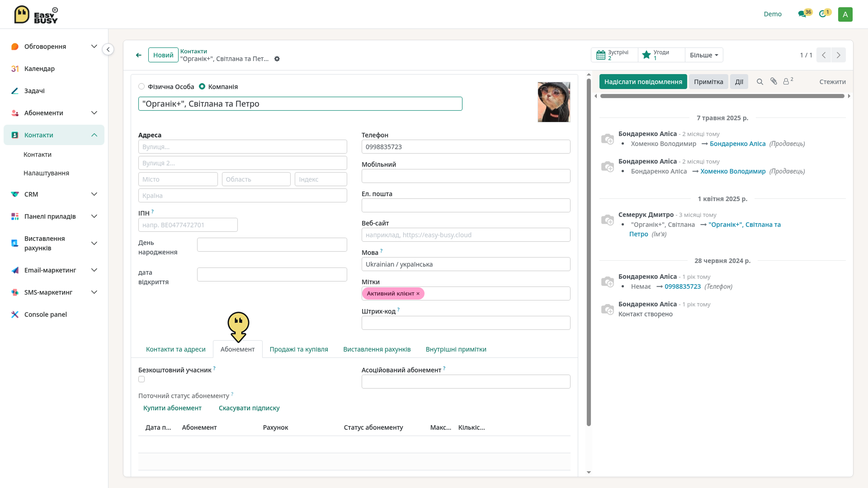Go to previous record arrow
This screenshot has height=488, width=868.
tap(824, 55)
